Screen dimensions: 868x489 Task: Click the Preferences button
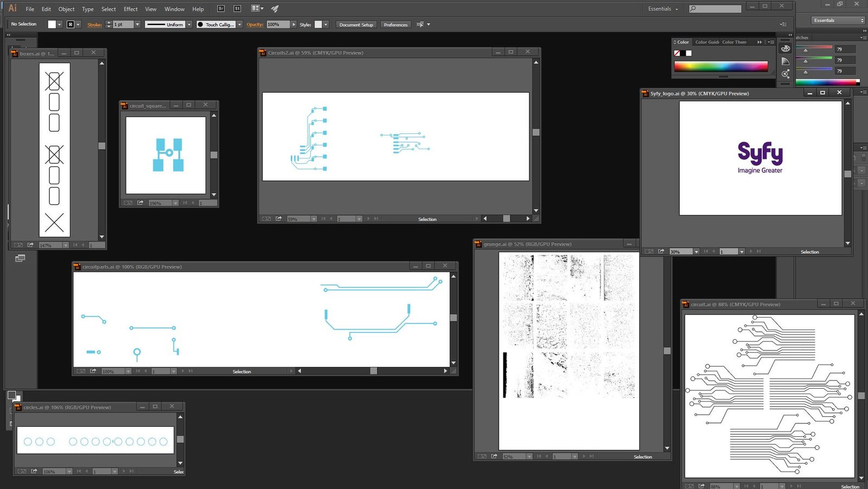[x=395, y=24]
